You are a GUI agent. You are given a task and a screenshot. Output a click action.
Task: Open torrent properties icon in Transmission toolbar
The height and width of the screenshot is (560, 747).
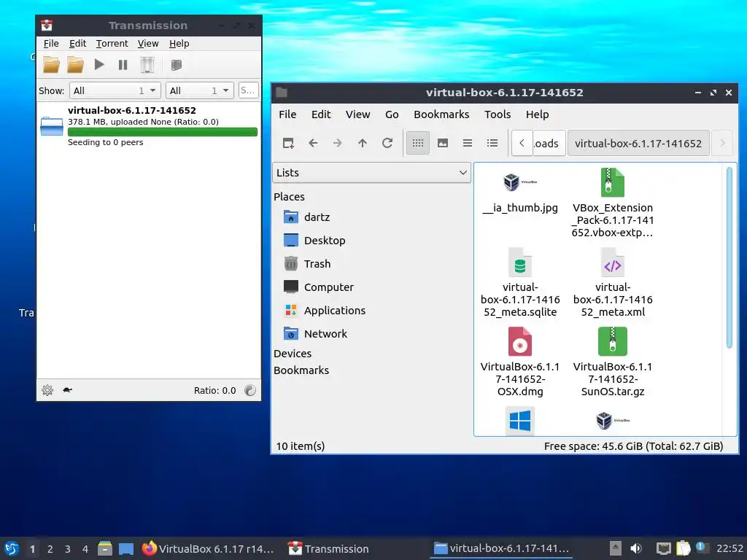(177, 65)
